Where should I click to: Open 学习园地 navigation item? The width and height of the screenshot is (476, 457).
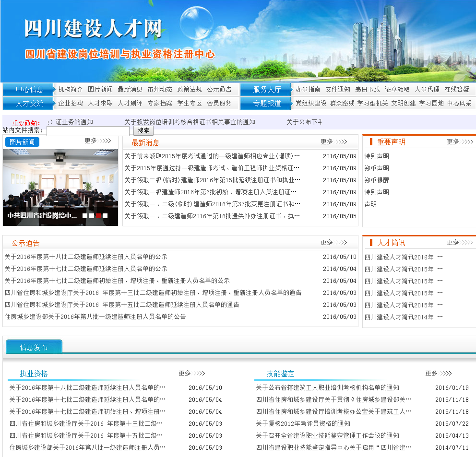tap(431, 103)
